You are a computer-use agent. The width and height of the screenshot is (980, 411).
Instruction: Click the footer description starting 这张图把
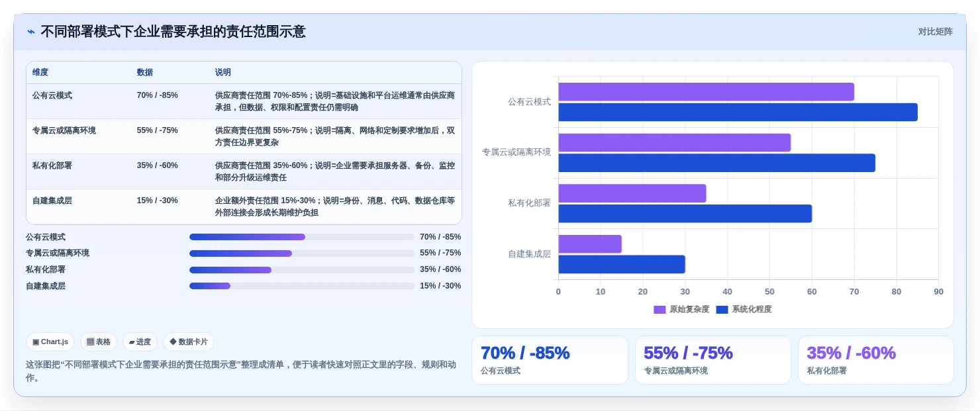pyautogui.click(x=241, y=371)
